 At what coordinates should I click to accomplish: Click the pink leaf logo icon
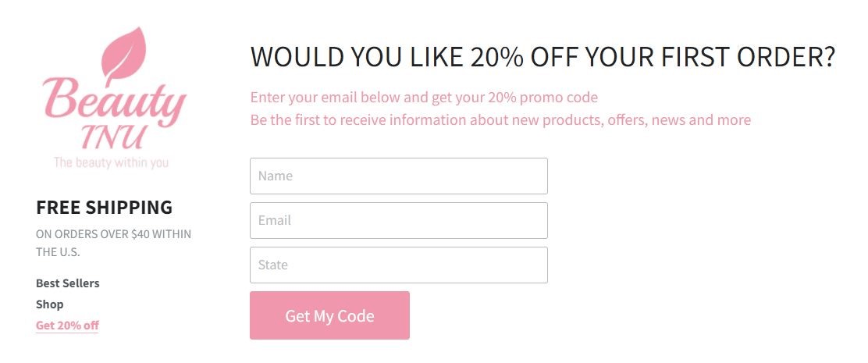[x=124, y=52]
